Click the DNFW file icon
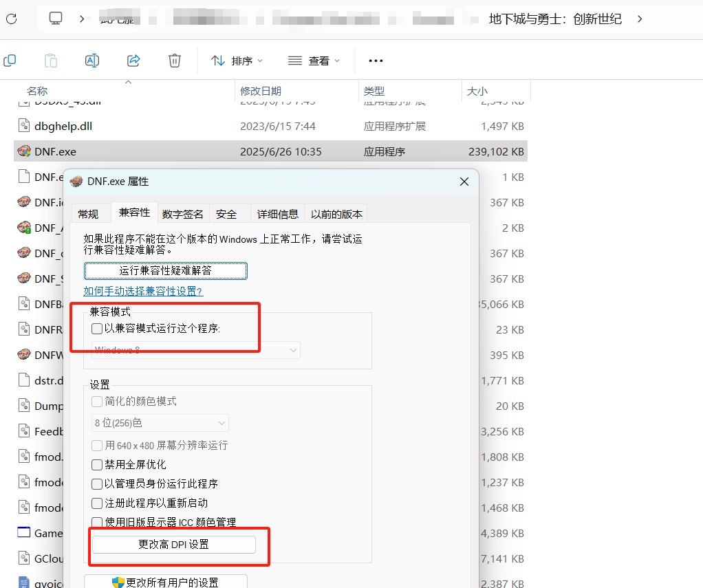The height and width of the screenshot is (588, 703). [24, 354]
